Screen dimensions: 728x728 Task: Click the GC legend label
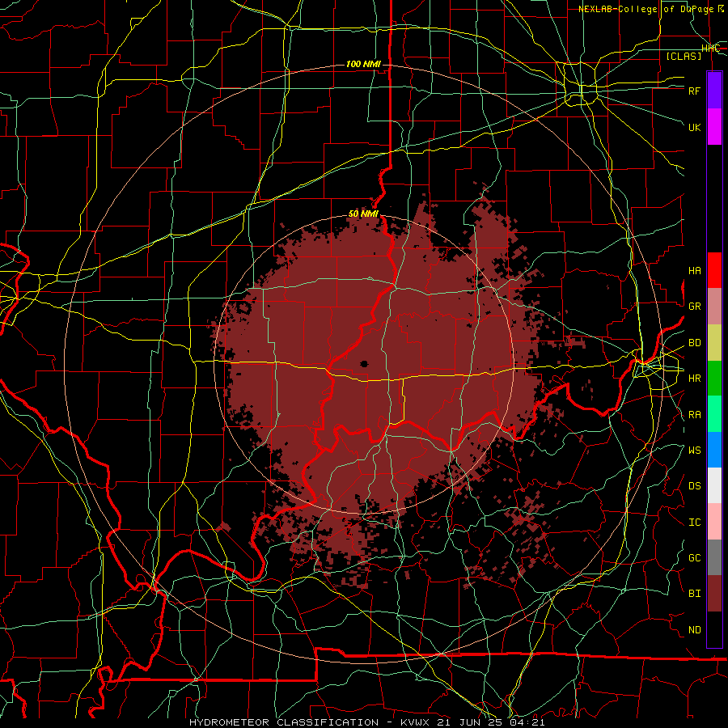(695, 558)
